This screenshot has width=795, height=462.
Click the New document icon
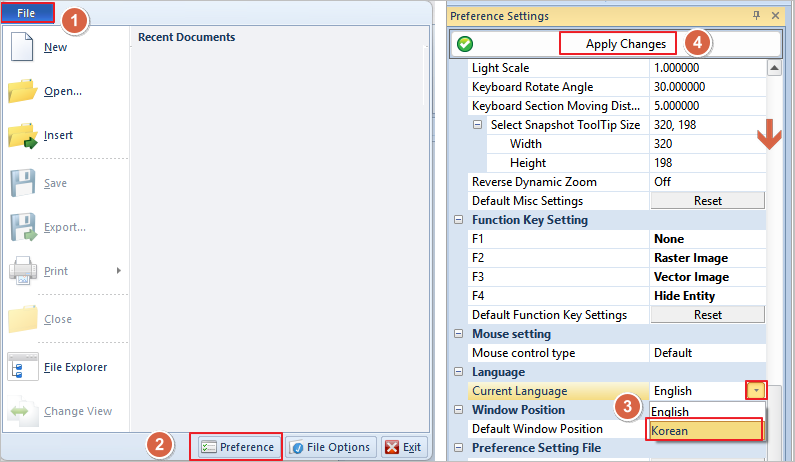(x=22, y=46)
